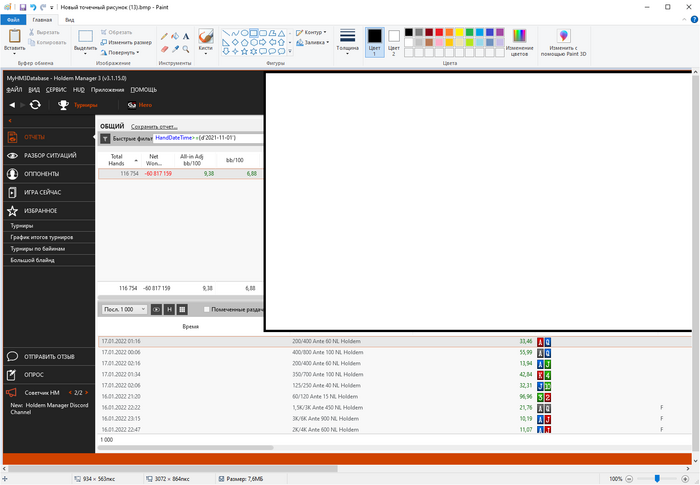Select the Pencil tool

(x=164, y=36)
